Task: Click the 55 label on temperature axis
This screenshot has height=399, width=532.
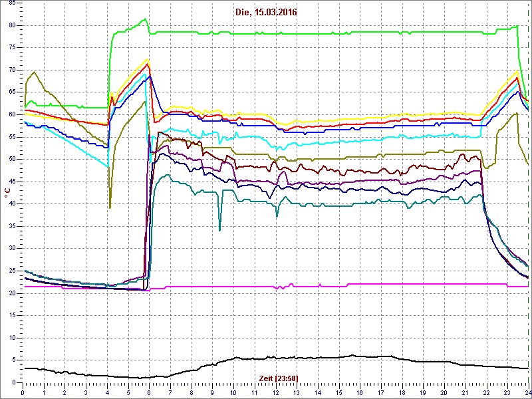Action: (x=11, y=137)
